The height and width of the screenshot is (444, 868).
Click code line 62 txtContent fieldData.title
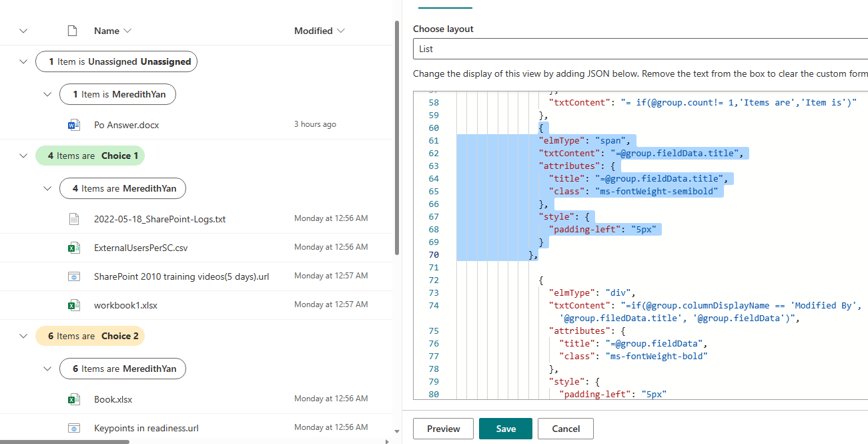coord(640,154)
